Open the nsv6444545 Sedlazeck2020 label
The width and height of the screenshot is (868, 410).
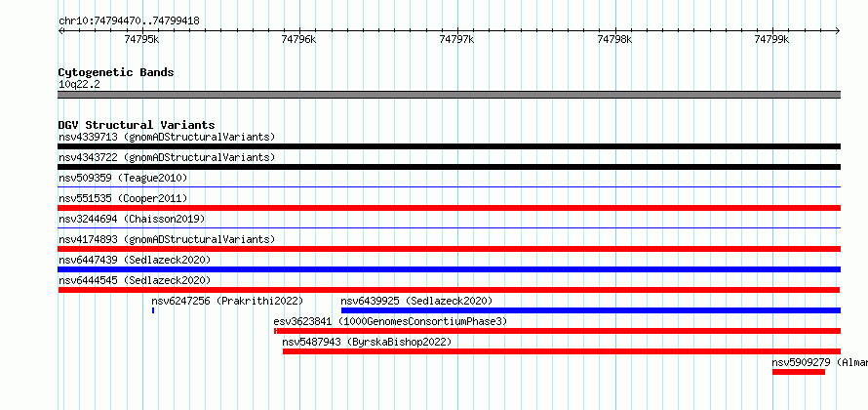click(135, 280)
